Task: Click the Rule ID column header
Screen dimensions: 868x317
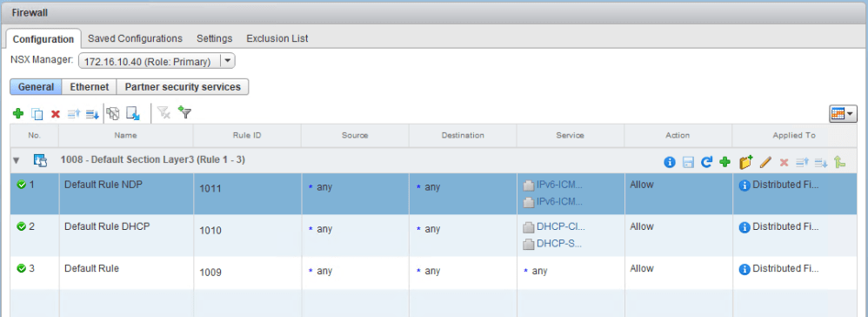Action: [x=247, y=135]
